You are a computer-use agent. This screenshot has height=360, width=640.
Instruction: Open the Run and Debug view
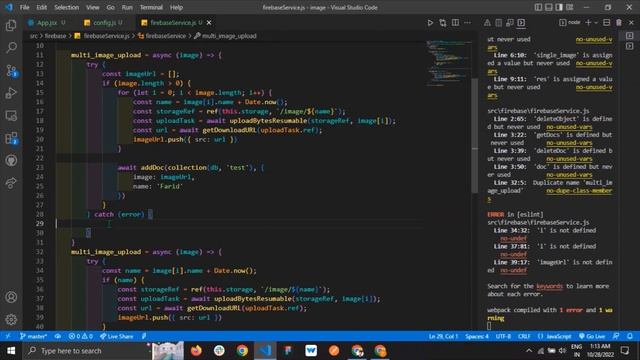pos(11,93)
